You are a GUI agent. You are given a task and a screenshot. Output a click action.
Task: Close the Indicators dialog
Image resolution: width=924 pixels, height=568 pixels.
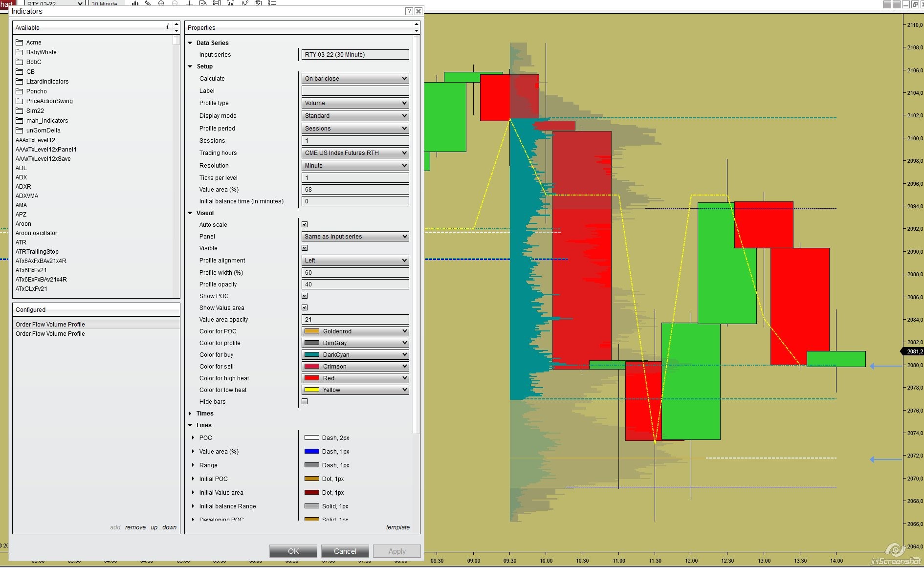(418, 11)
